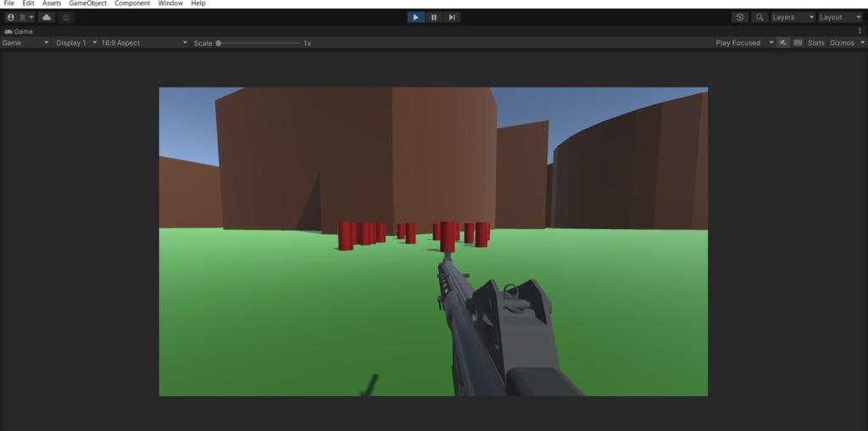Open the Help menu

(198, 3)
